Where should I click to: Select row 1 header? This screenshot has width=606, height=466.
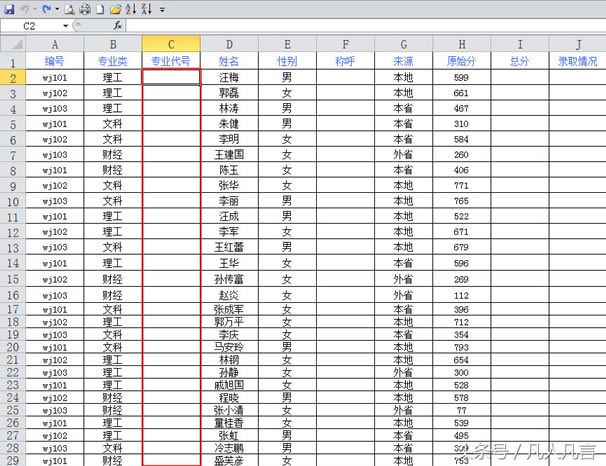click(x=13, y=61)
